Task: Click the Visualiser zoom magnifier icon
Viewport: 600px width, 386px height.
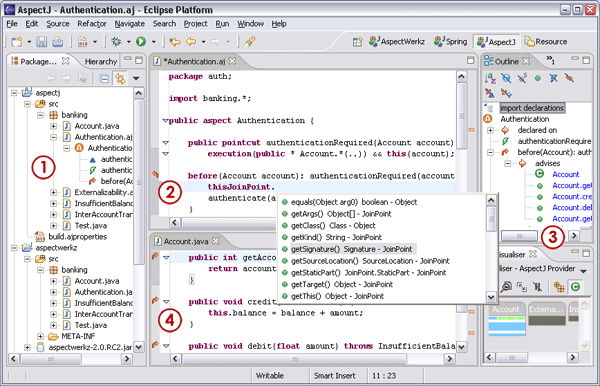Action: (506, 287)
